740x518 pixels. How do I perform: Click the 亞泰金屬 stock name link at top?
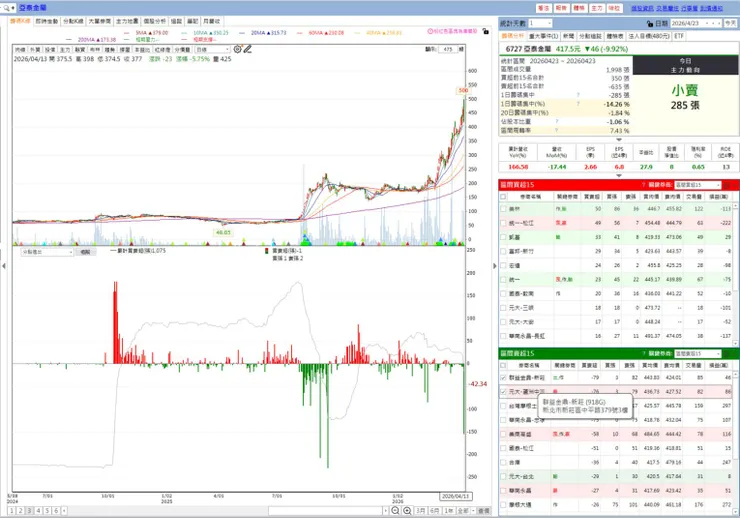33,8
